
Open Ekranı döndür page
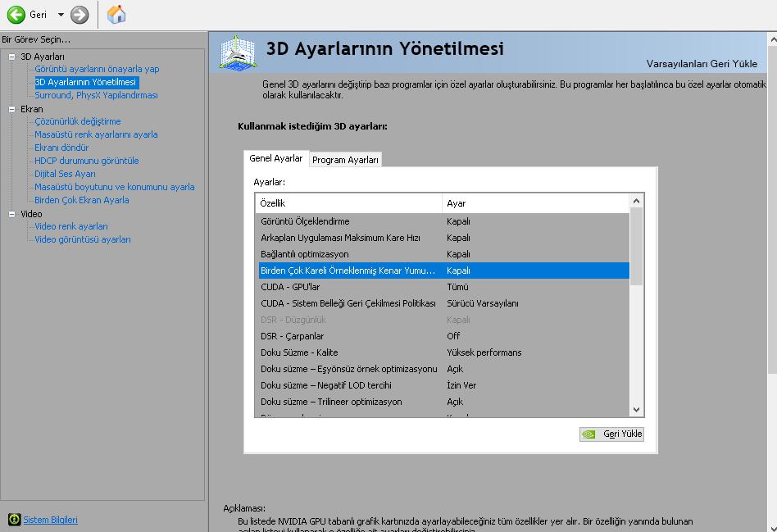[61, 148]
